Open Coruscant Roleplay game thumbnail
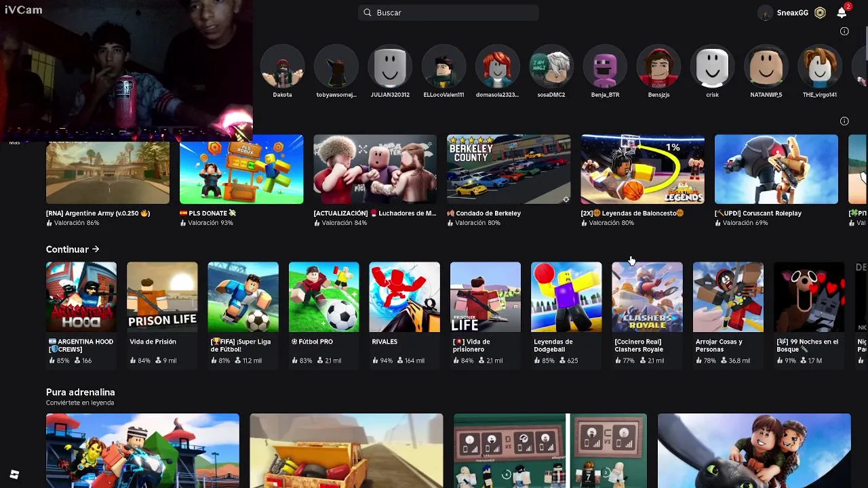 (x=776, y=169)
